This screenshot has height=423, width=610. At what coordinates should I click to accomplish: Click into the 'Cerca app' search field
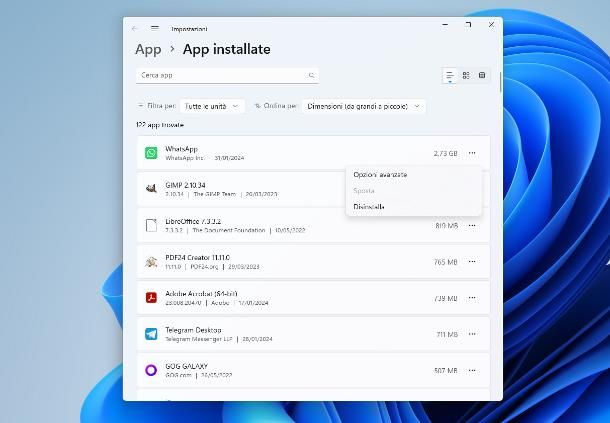(x=227, y=75)
